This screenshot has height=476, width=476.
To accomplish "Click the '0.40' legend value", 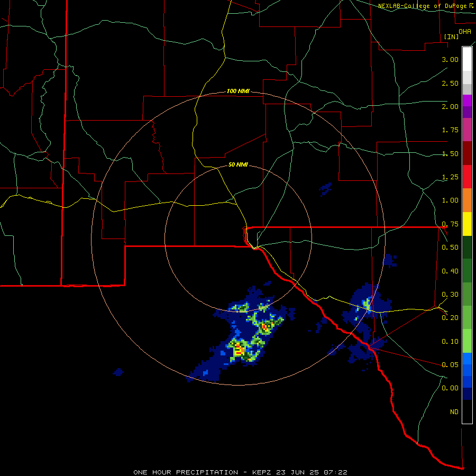I will click(x=450, y=271).
